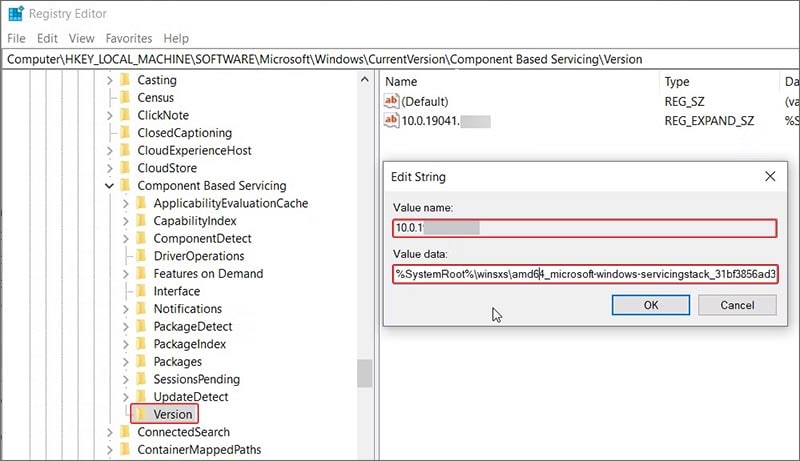Screen dimensions: 800x461
Task: Select the ClosedCaptioning folder icon
Action: click(125, 132)
